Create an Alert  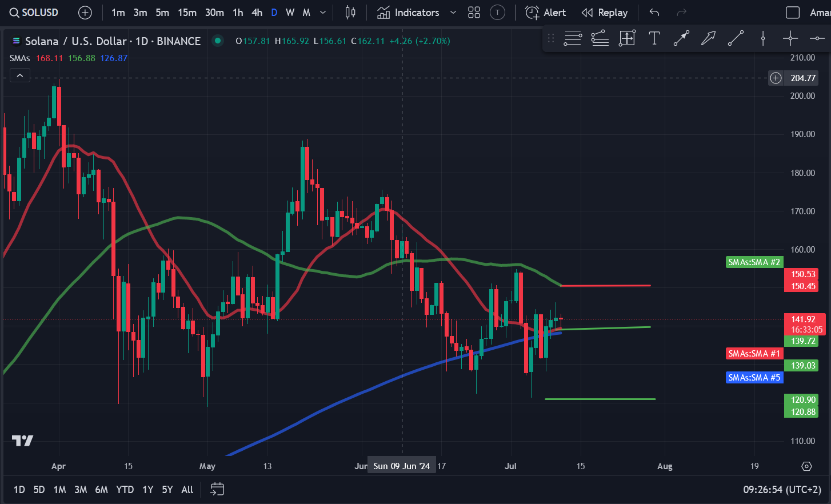(x=545, y=13)
